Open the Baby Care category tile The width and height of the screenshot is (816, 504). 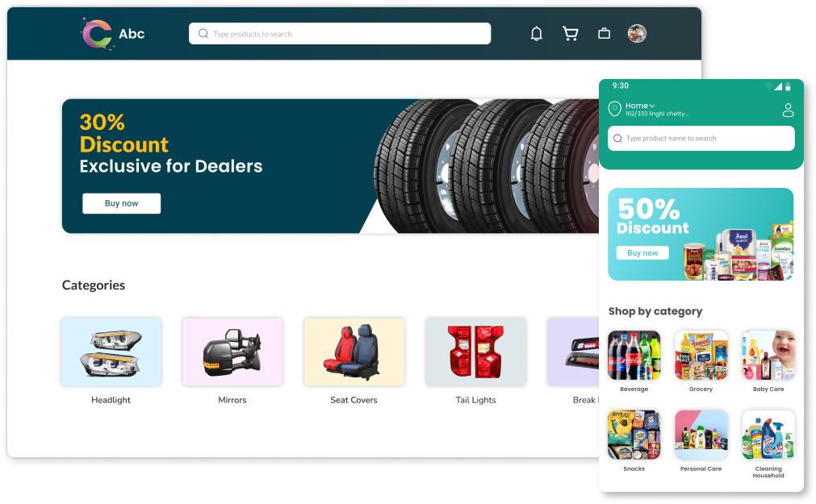pos(768,361)
